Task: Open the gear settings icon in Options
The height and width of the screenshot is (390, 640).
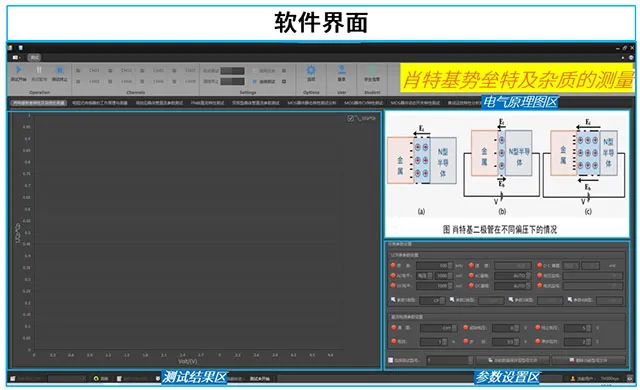Action: pyautogui.click(x=311, y=70)
